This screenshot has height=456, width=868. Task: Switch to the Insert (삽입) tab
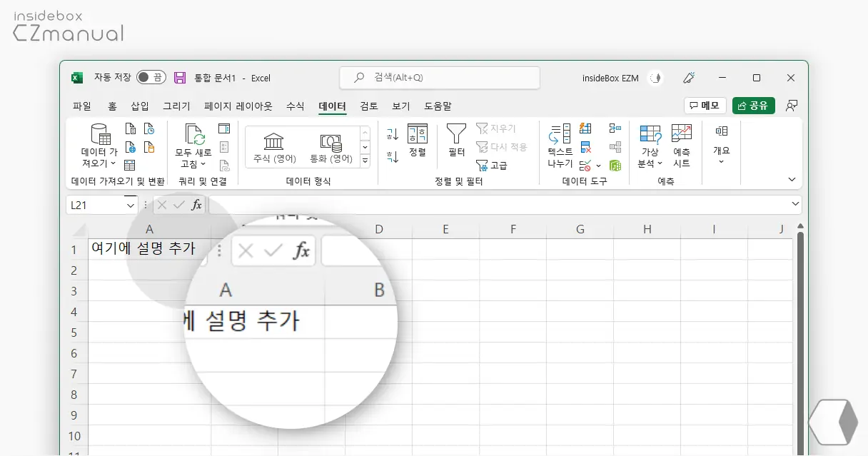tap(140, 106)
